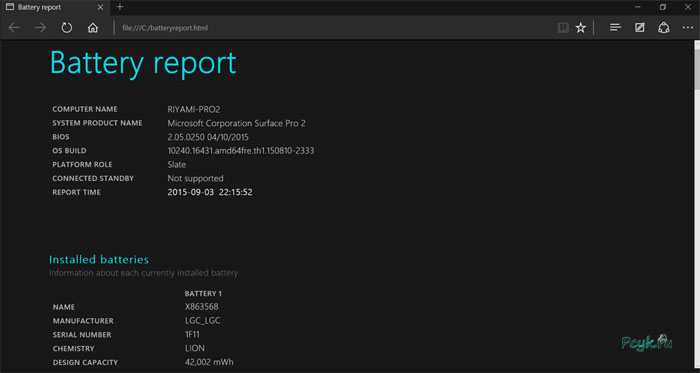Image resolution: width=700 pixels, height=373 pixels.
Task: Select report time 2015-09-03 22:15:52
Action: pos(210,192)
